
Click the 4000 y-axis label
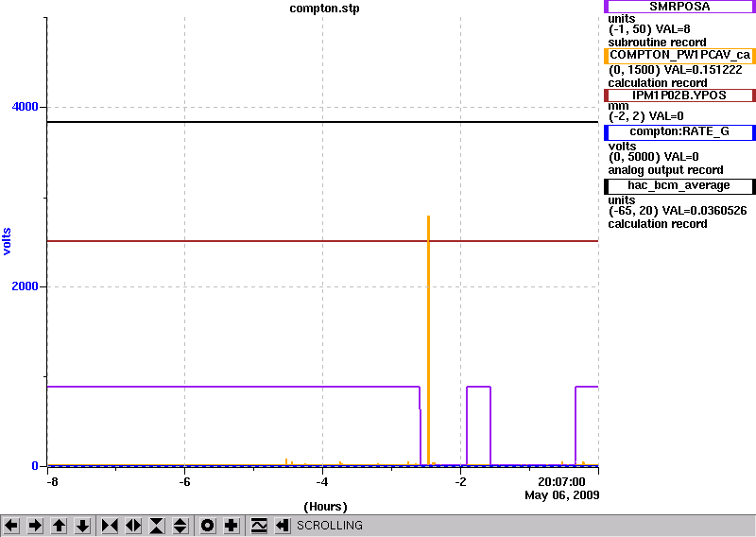point(26,107)
